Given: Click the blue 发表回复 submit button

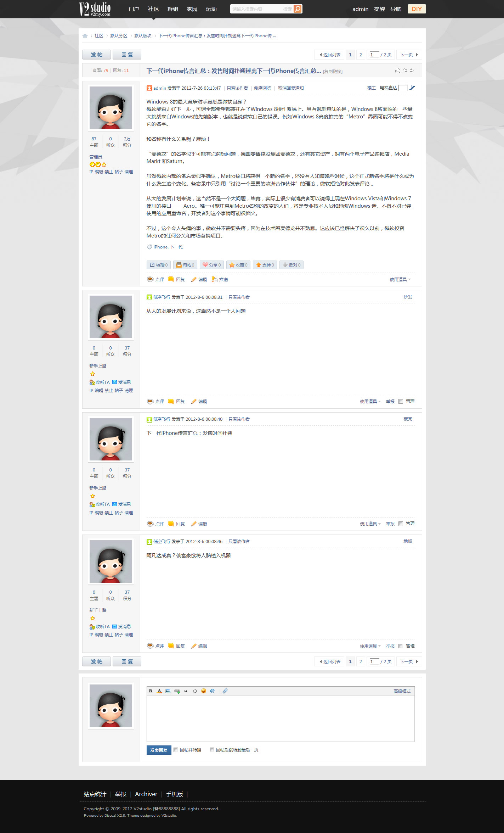Looking at the screenshot, I should point(159,750).
